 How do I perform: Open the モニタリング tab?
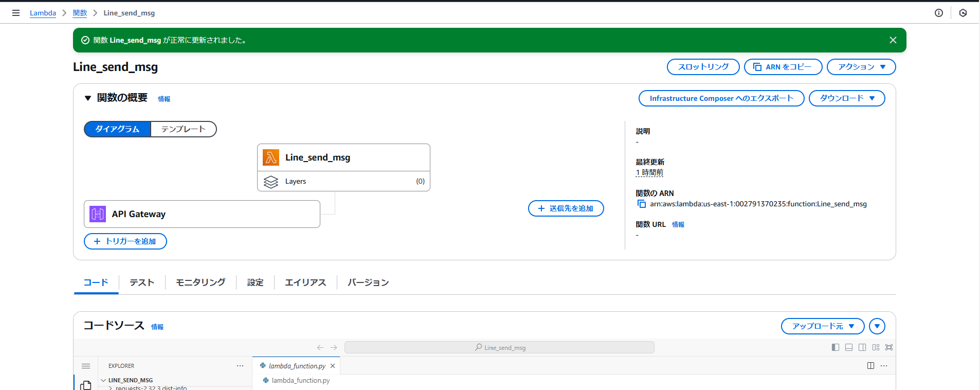pyautogui.click(x=201, y=282)
